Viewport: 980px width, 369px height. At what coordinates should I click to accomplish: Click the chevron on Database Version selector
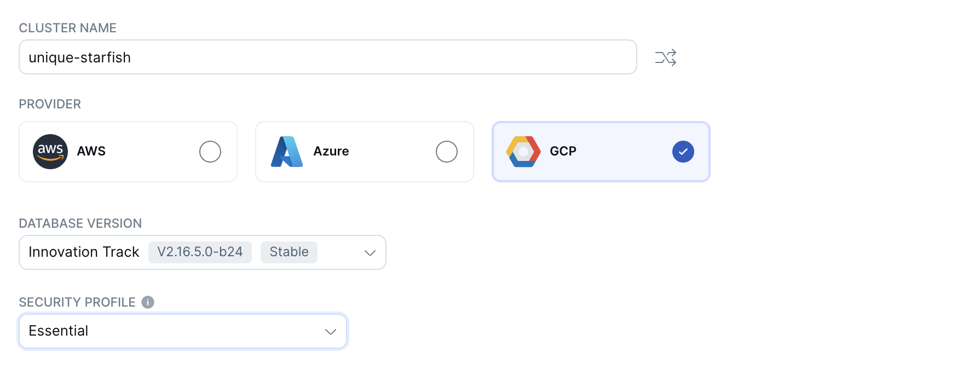click(x=370, y=252)
